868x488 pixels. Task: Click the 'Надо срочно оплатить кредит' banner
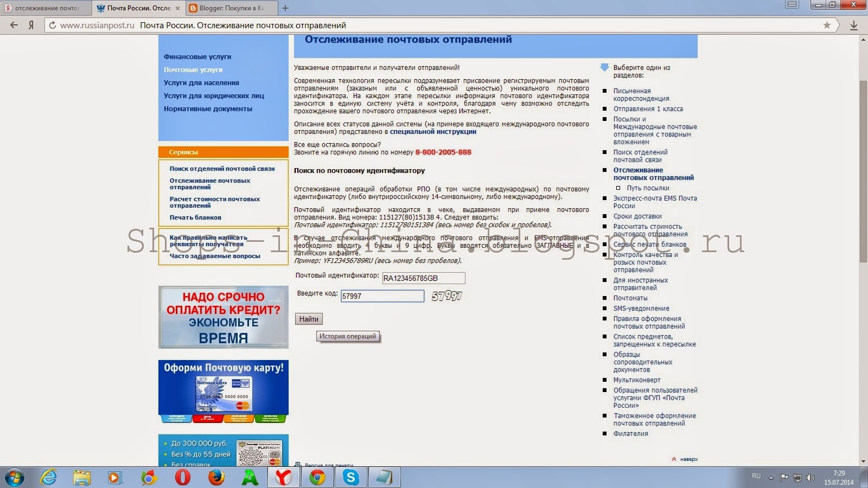pos(223,317)
